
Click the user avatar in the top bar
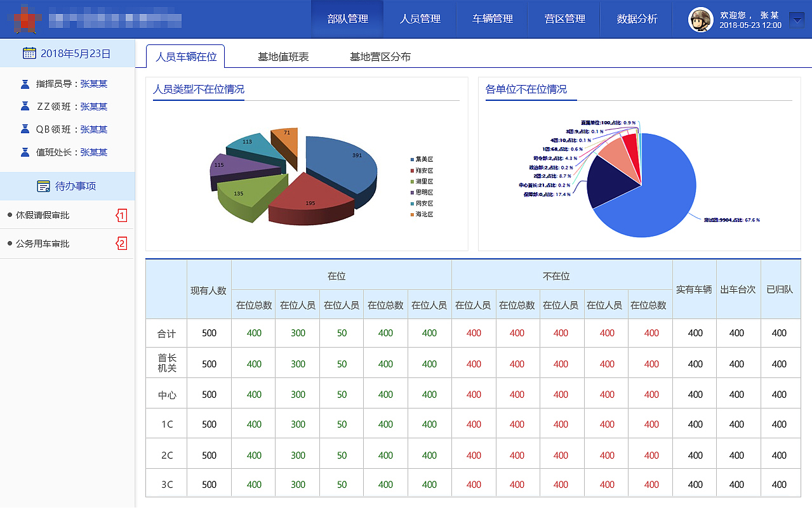700,19
